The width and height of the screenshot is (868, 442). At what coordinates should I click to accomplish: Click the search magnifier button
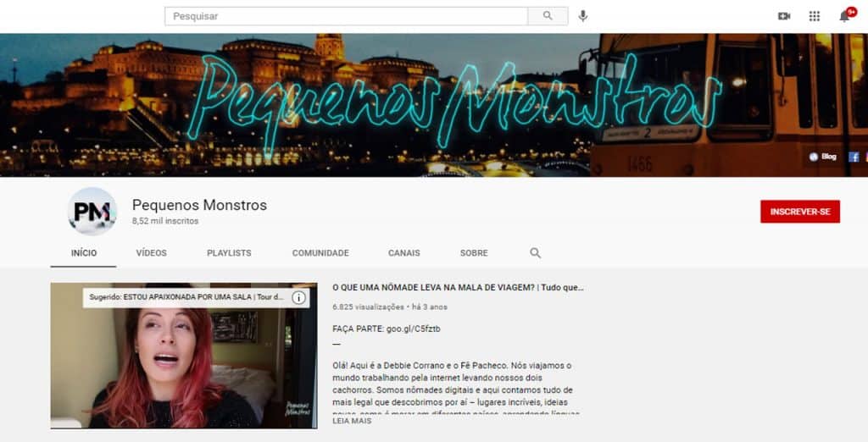(548, 16)
